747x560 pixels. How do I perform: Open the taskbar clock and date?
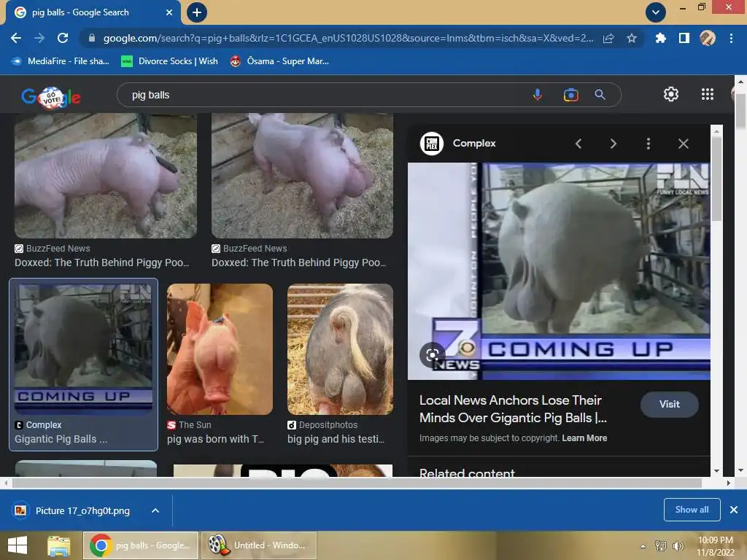[716, 546]
